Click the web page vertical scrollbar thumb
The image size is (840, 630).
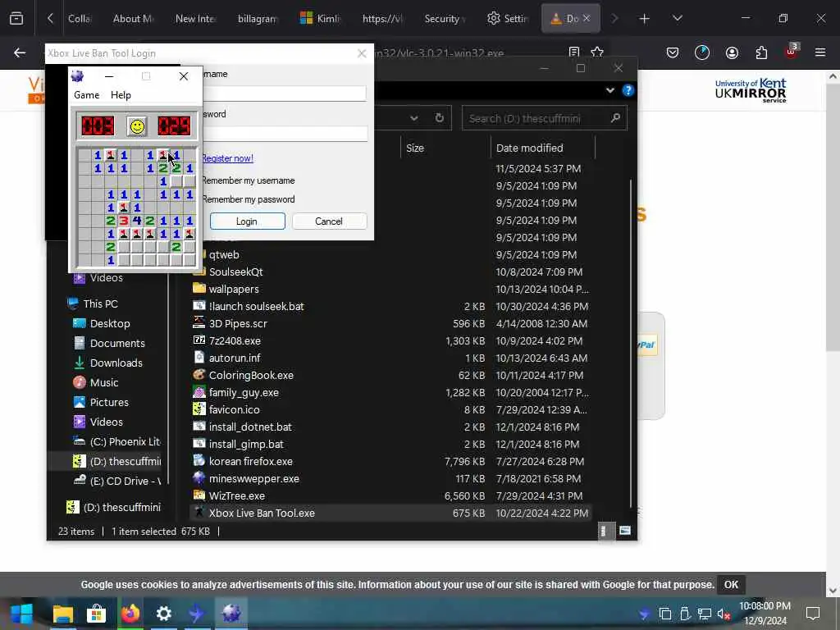(832, 217)
